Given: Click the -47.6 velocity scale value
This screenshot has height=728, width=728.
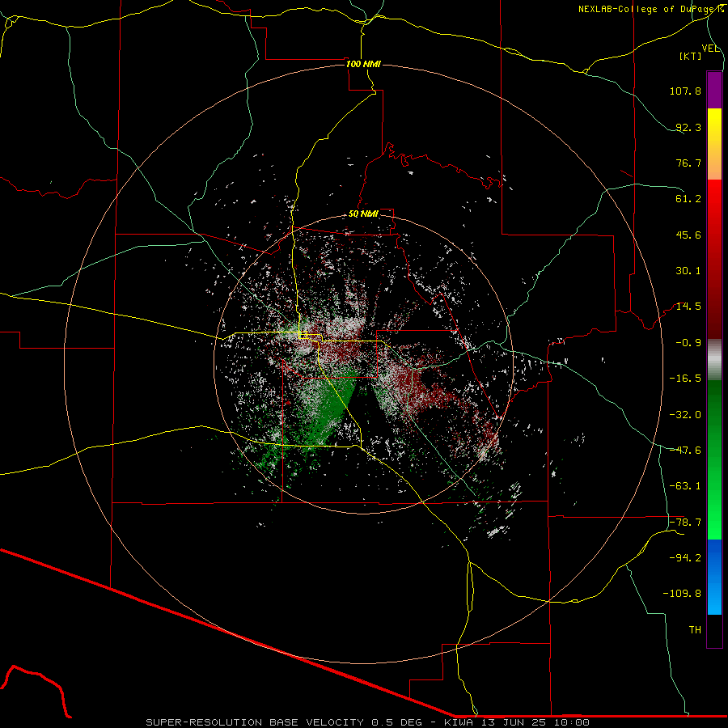Looking at the screenshot, I should pyautogui.click(x=685, y=451).
